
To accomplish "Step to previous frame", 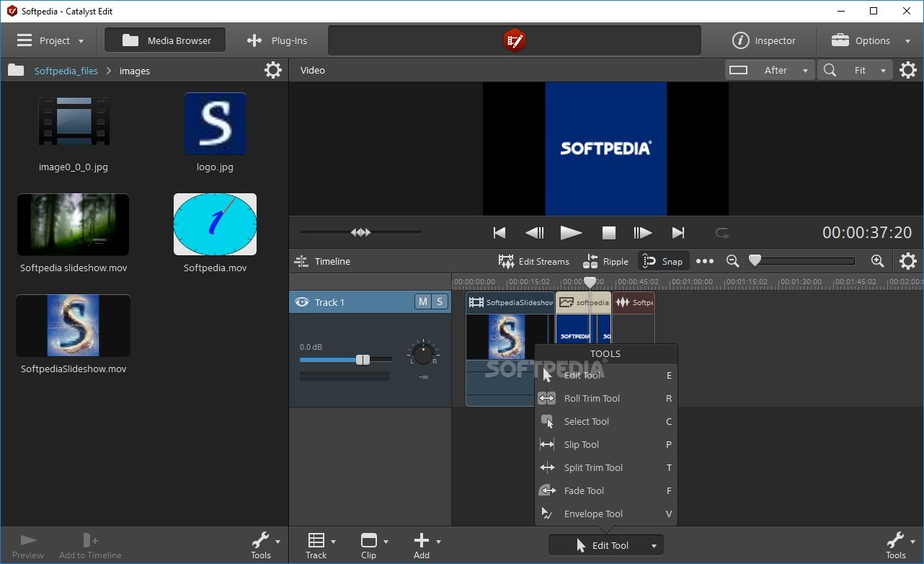I will tap(535, 232).
